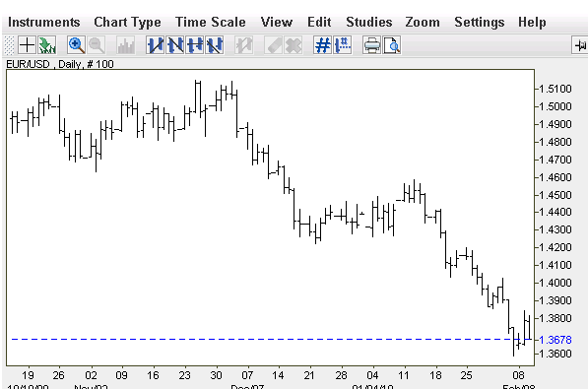Open the Chart Type menu

point(127,22)
